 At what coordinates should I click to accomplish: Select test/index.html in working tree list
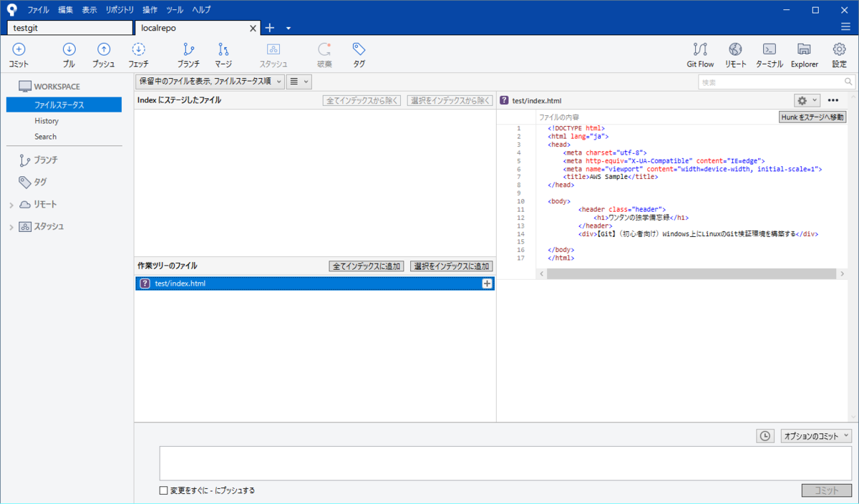[x=314, y=283]
